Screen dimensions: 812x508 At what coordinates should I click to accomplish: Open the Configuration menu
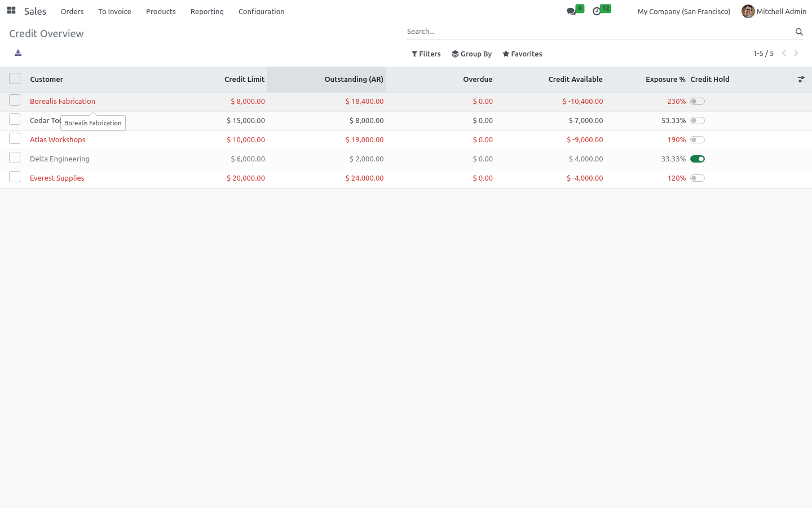(262, 11)
